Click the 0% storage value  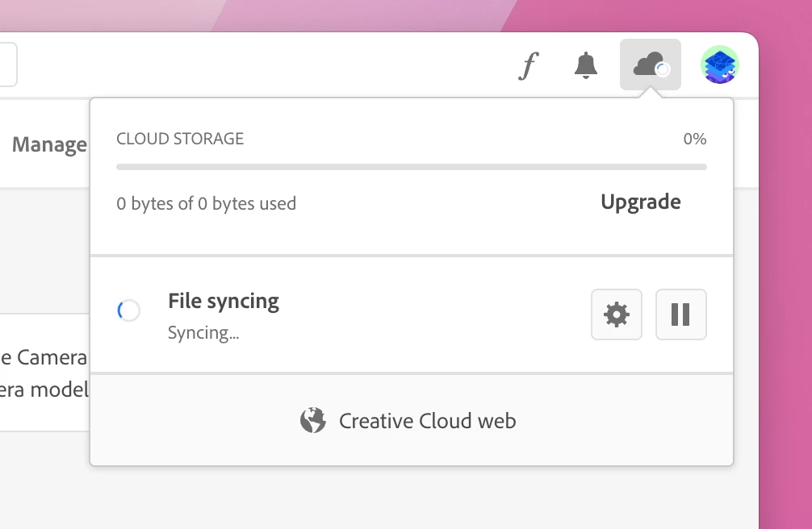point(695,139)
